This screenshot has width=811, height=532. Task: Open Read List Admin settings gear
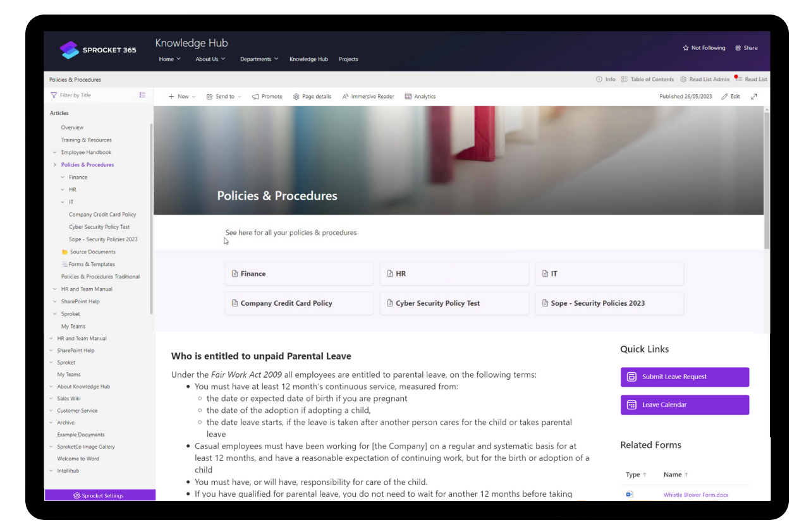pyautogui.click(x=683, y=79)
